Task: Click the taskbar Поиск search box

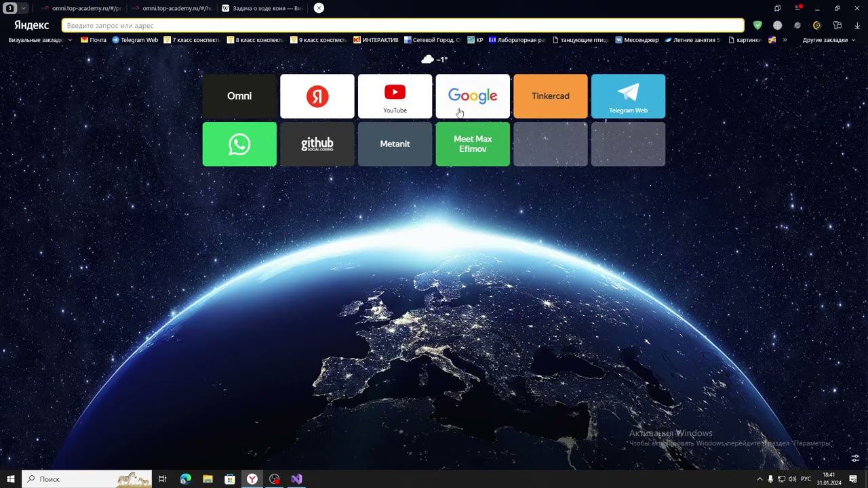Action: coord(87,479)
